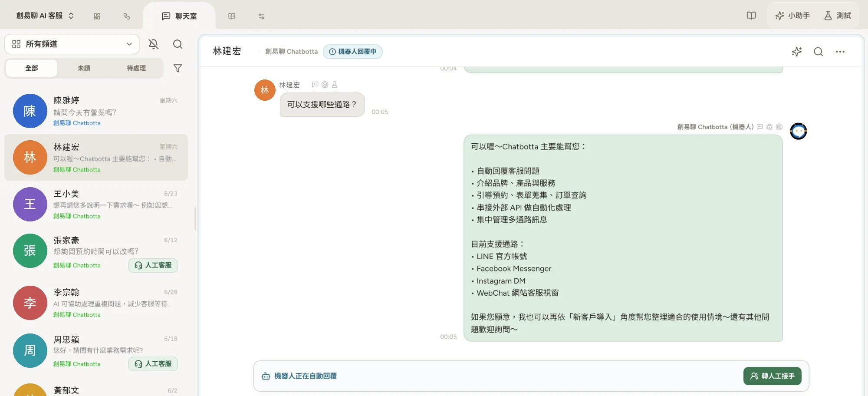The image size is (868, 396).
Task: Open the conversation filter funnel icon
Action: click(178, 68)
